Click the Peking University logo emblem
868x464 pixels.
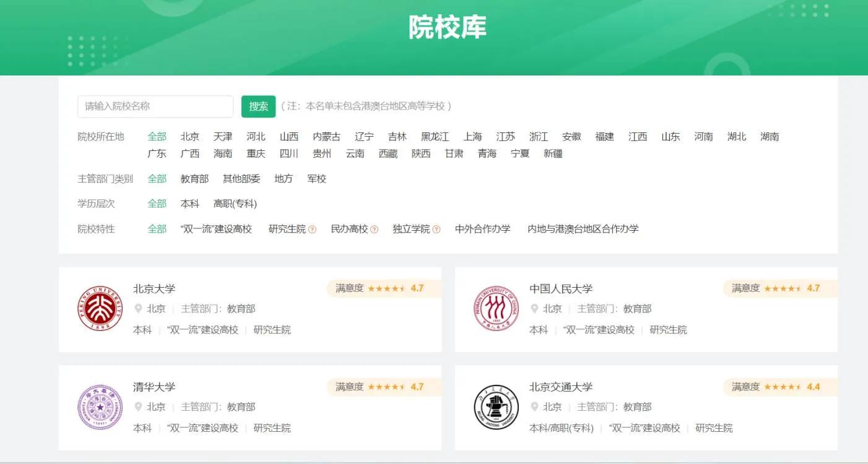point(99,307)
